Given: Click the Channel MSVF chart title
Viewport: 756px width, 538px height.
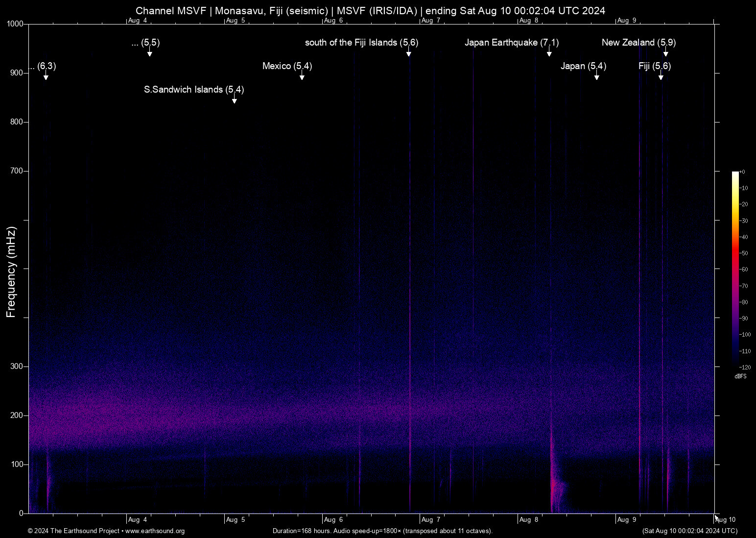Looking at the screenshot, I should [371, 11].
